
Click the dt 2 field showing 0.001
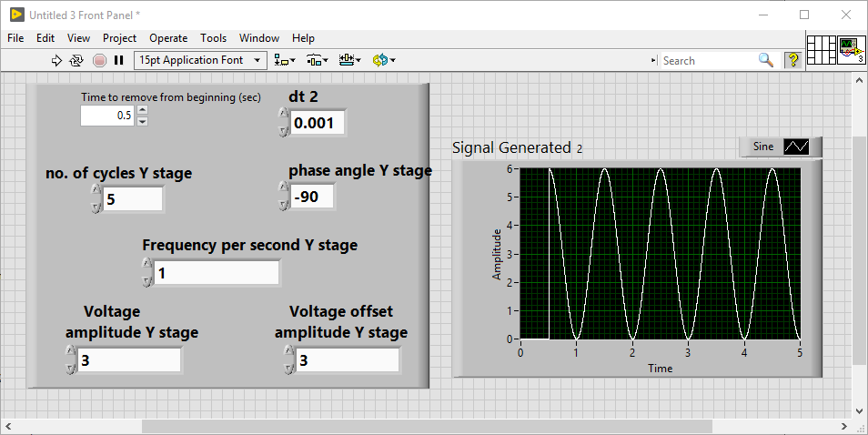point(318,123)
